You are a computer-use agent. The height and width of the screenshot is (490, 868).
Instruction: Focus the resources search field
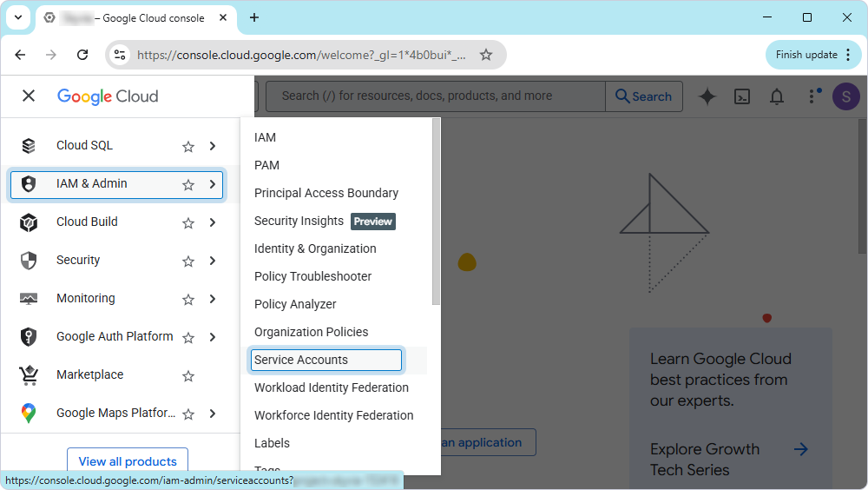tap(436, 96)
